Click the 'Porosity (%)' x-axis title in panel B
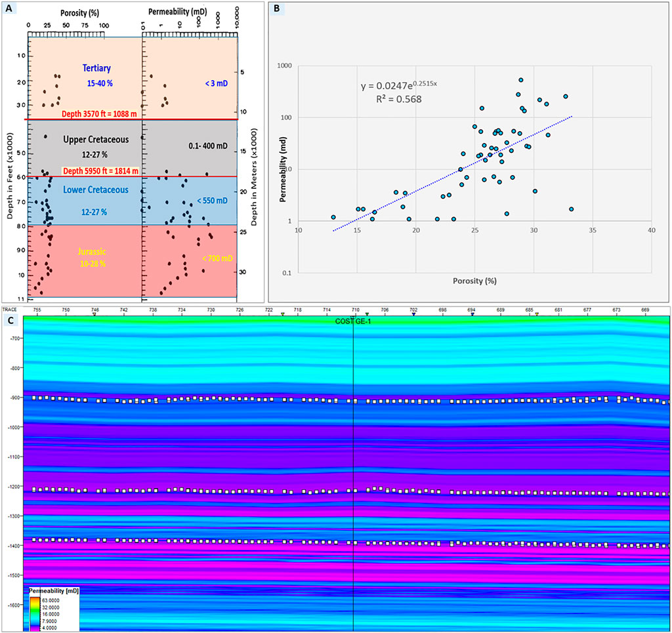Screen dimensions: 672x633 [x=474, y=281]
